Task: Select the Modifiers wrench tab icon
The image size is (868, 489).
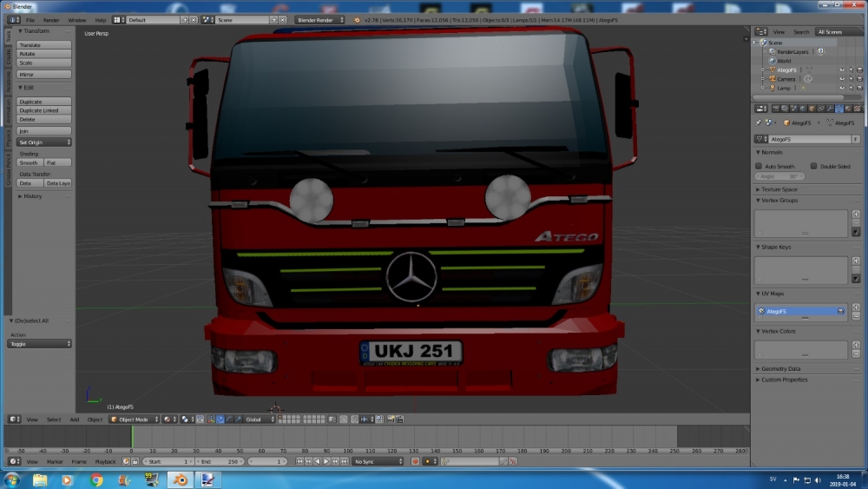Action: pos(830,109)
